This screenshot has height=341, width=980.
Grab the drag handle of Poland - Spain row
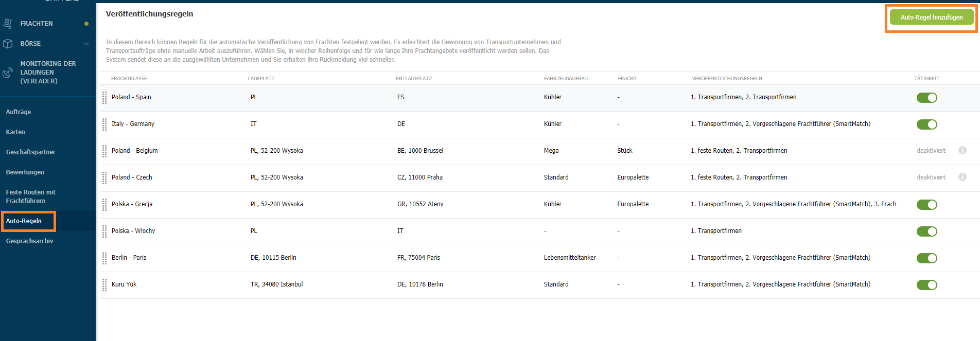tap(104, 98)
